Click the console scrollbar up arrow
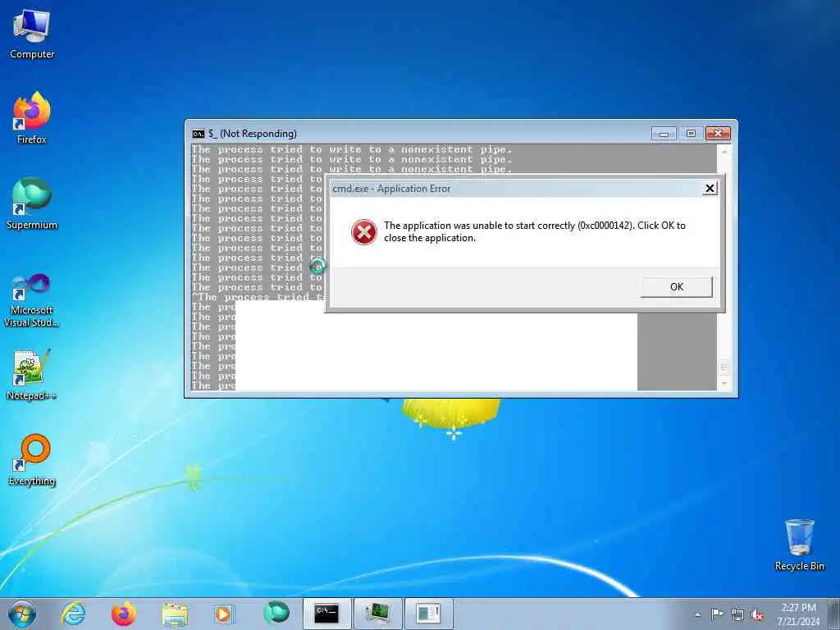The height and width of the screenshot is (630, 840). [x=724, y=152]
